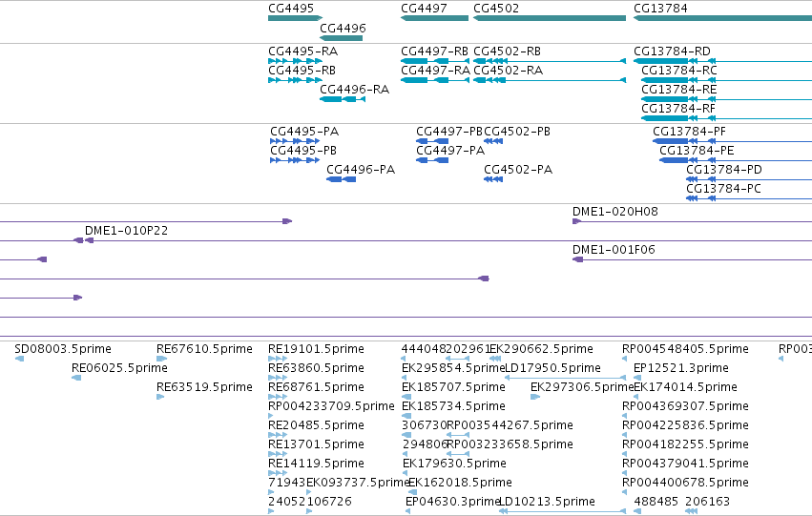This screenshot has width=812, height=516.
Task: Select EST LD17950.5prime
Action: [x=552, y=368]
